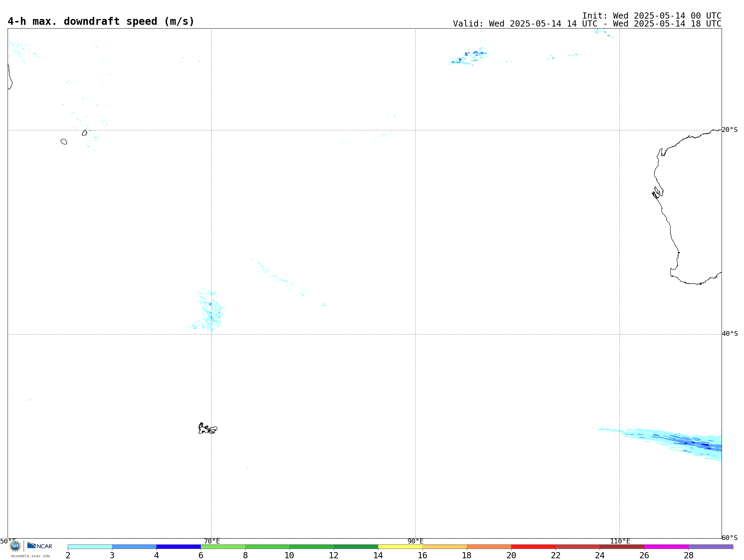Click the NSF logo icon
The width and height of the screenshot is (744, 560).
click(15, 546)
